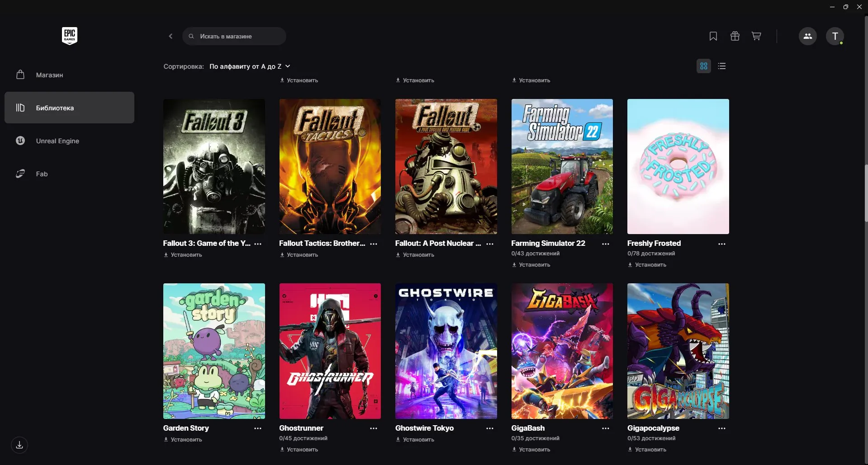Open Freshly Frosted cover thumbnail
The width and height of the screenshot is (868, 465).
678,166
